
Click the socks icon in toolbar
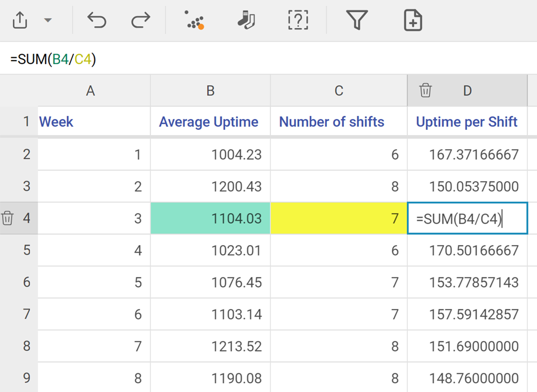click(x=246, y=20)
